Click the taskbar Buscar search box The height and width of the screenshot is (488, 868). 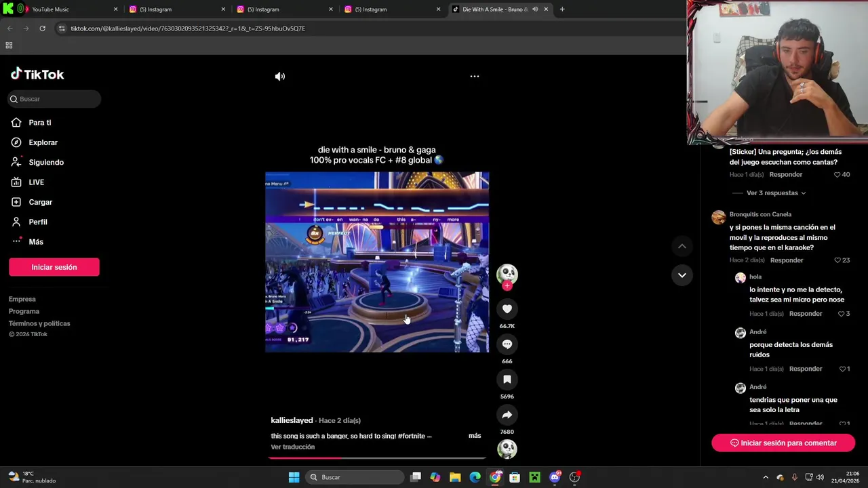pos(355,477)
